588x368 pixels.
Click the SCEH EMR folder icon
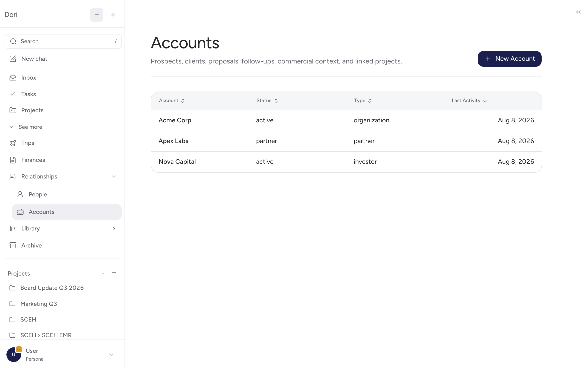tap(12, 335)
